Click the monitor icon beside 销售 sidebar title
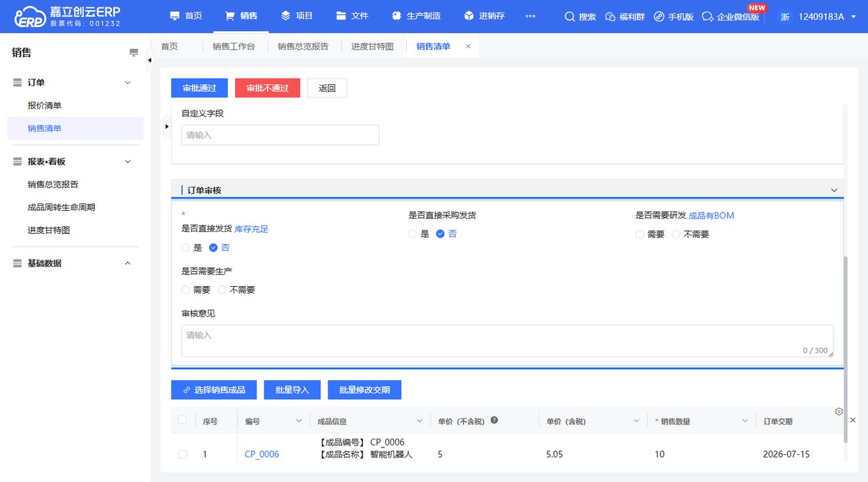The height and width of the screenshot is (482, 868). pyautogui.click(x=134, y=53)
